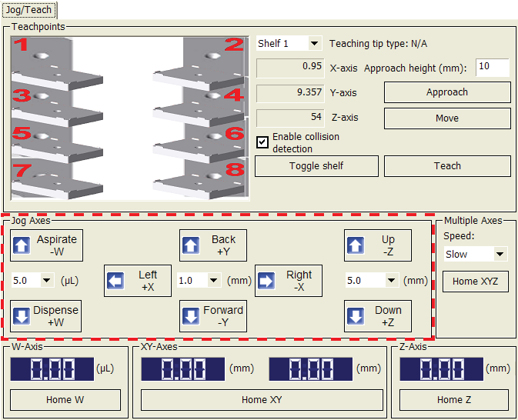518x420 pixels.
Task: Click the Home XYZ button
Action: pos(475,281)
